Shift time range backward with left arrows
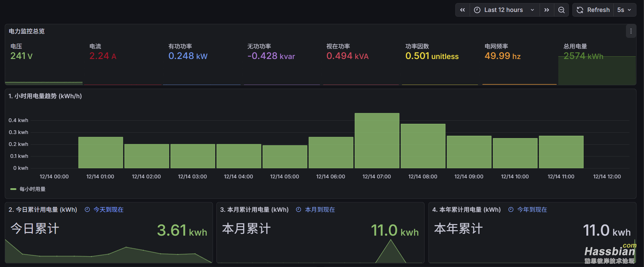644x267 pixels. pos(462,10)
